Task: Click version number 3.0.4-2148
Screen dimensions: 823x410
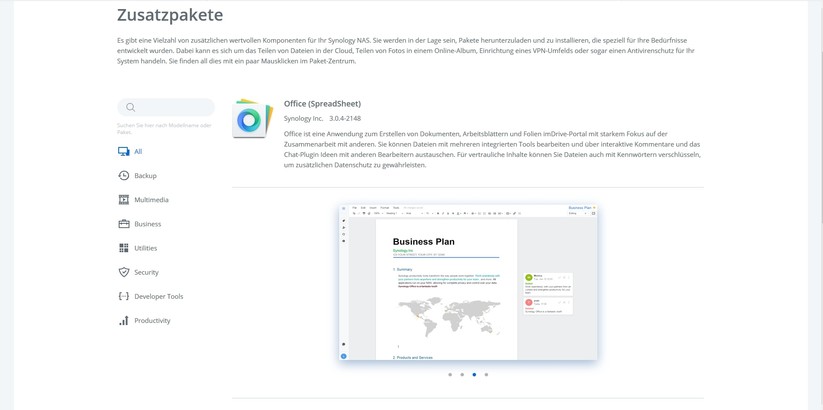Action: click(345, 119)
